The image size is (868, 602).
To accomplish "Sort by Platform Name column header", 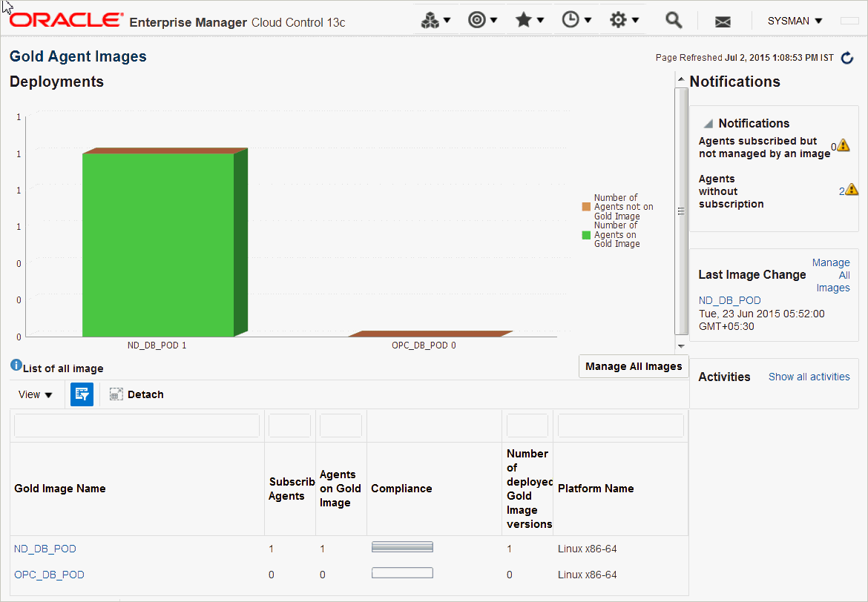I will 596,489.
